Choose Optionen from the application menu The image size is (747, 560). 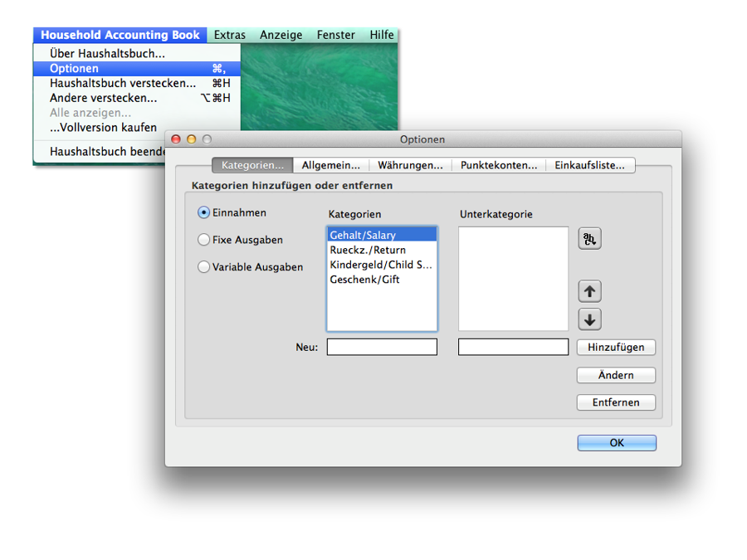(74, 69)
